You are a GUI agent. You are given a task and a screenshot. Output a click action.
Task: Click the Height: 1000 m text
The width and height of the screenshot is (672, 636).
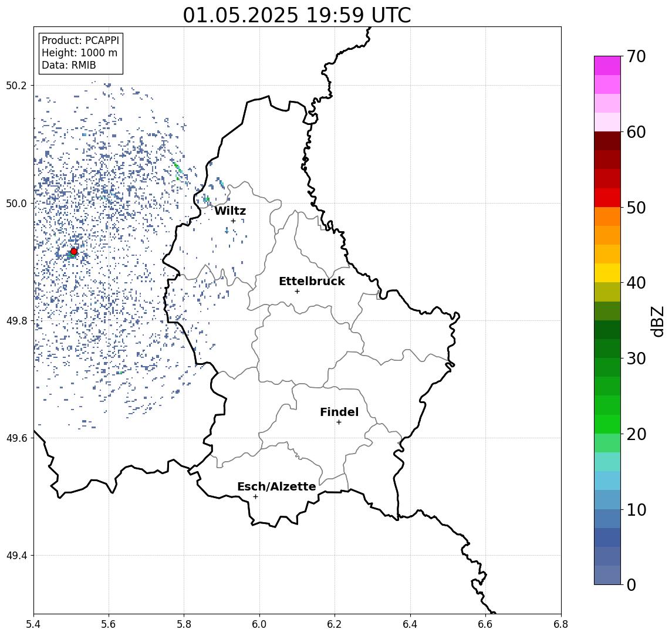pyautogui.click(x=79, y=53)
